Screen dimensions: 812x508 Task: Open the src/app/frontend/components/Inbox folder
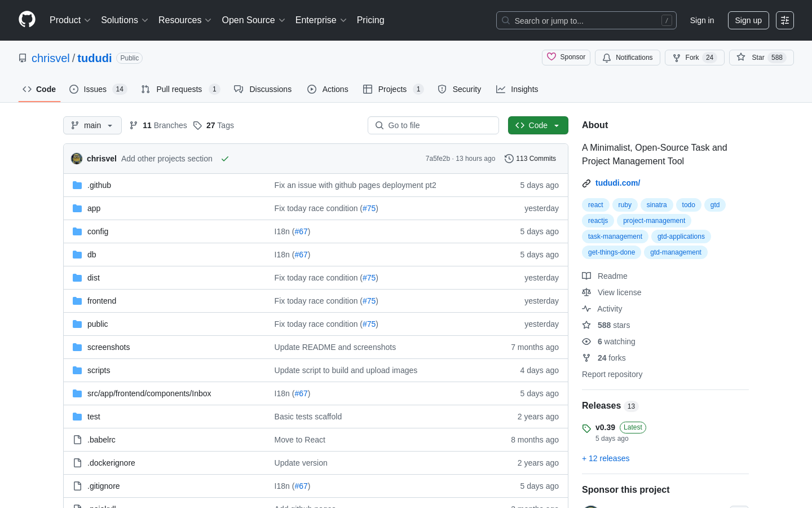(x=149, y=393)
